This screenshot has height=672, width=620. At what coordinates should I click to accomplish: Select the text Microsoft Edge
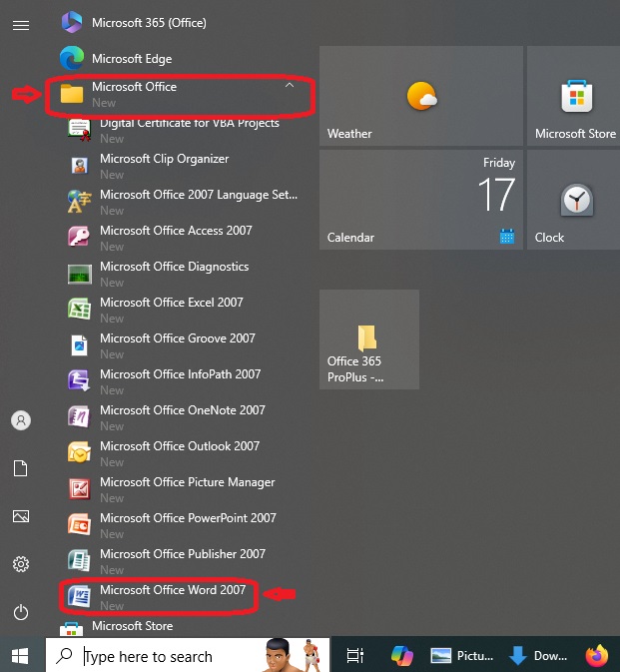tap(132, 58)
